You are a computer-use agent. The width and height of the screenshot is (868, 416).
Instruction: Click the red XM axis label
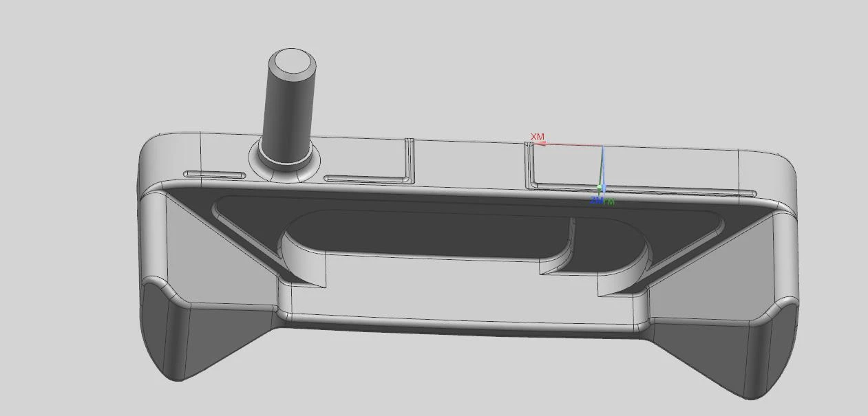click(538, 137)
